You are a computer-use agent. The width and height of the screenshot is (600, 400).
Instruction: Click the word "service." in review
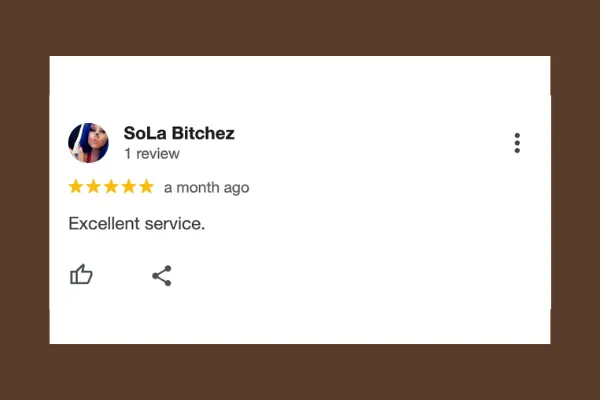click(x=175, y=224)
